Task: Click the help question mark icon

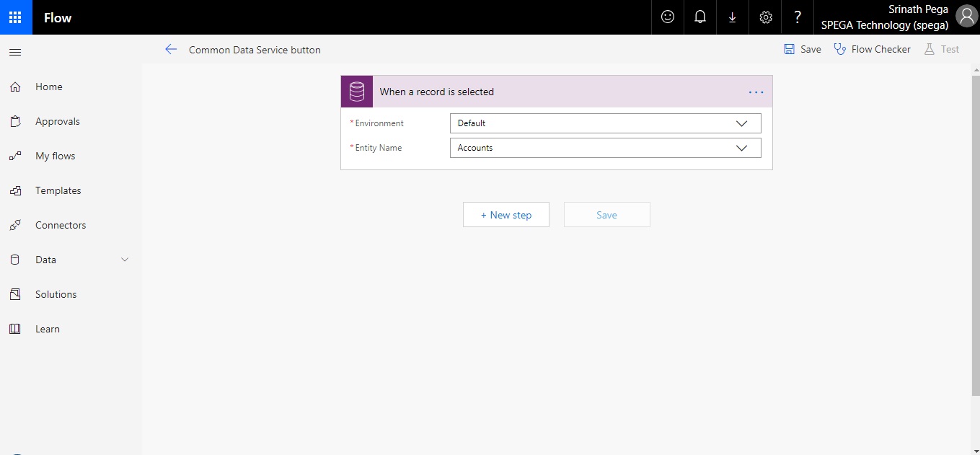Action: (798, 17)
